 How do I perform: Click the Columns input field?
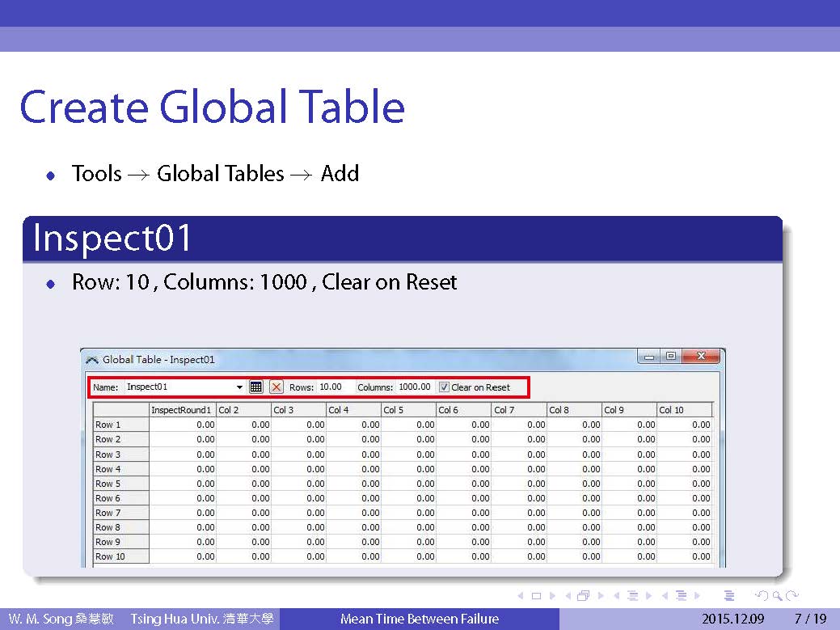click(415, 387)
